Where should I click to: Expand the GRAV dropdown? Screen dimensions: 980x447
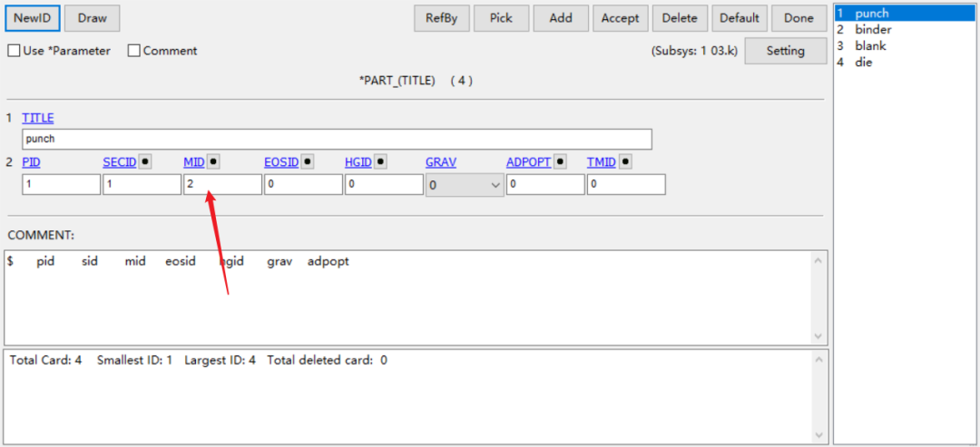point(465,185)
